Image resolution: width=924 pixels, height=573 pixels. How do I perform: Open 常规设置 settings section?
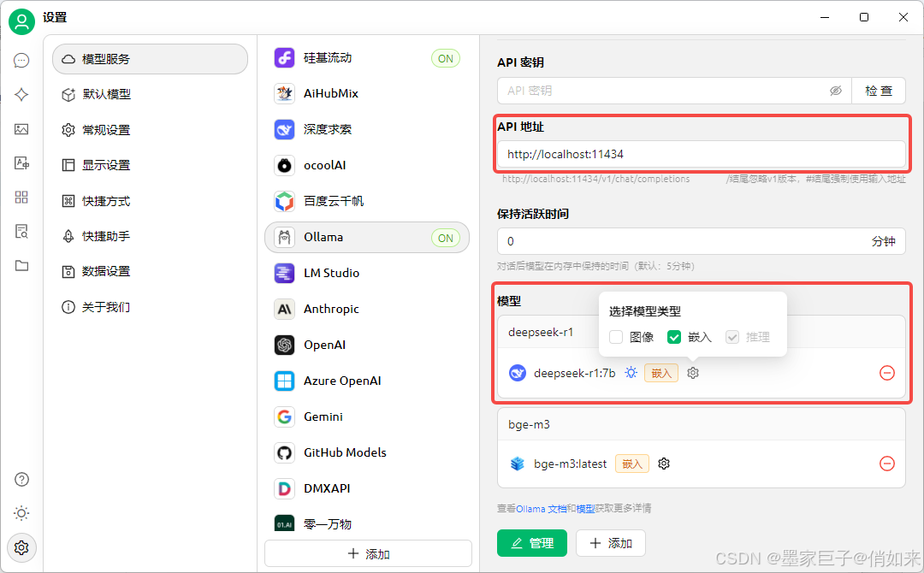pyautogui.click(x=151, y=130)
